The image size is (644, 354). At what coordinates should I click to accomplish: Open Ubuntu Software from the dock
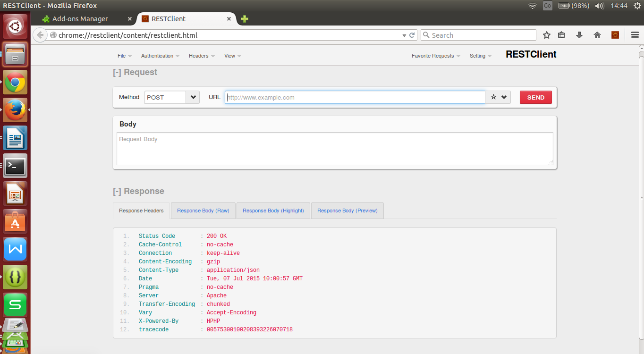[x=15, y=221]
